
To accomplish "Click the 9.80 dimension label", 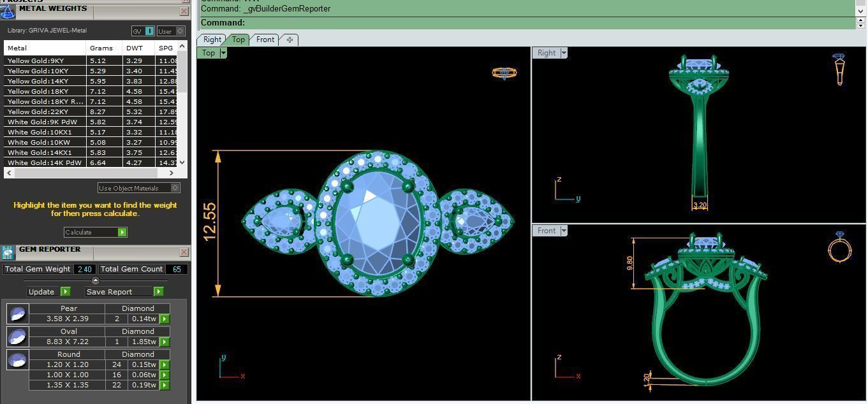I will (629, 263).
